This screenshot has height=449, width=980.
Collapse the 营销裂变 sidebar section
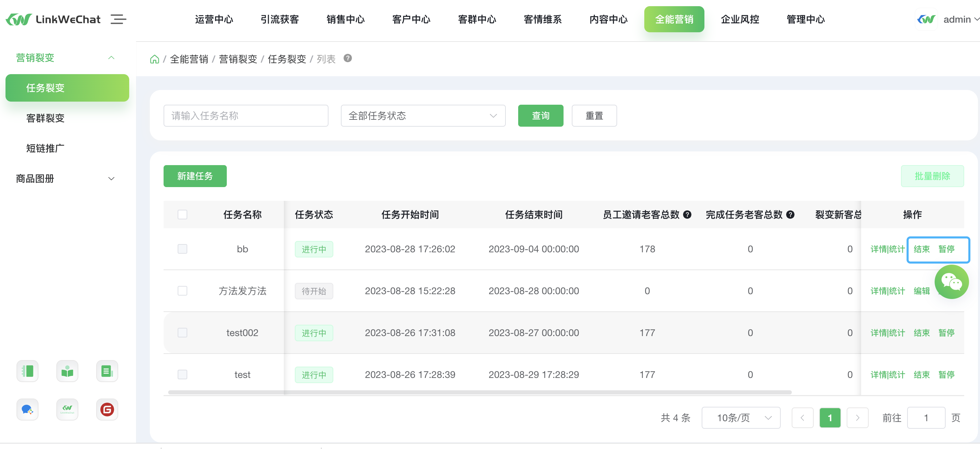point(111,57)
